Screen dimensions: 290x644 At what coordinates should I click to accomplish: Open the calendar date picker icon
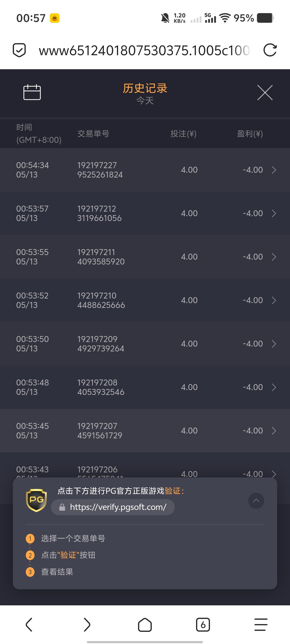tap(32, 92)
